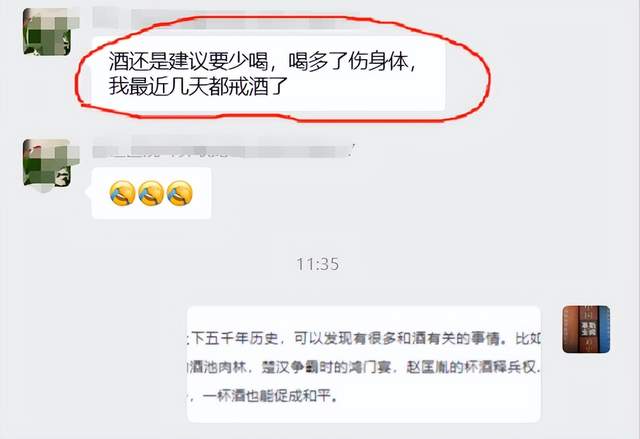
Task: Click the phrase 赵匡胤的杯酒释兵权
Action: click(x=471, y=367)
